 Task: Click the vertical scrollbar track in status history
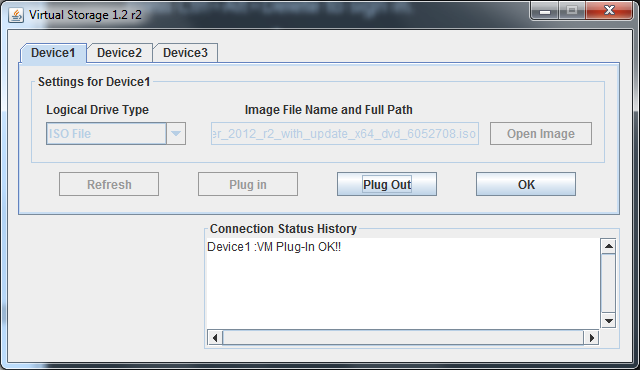click(609, 284)
